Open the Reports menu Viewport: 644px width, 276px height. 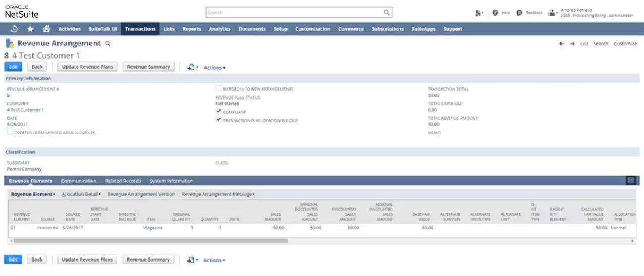[x=192, y=29]
